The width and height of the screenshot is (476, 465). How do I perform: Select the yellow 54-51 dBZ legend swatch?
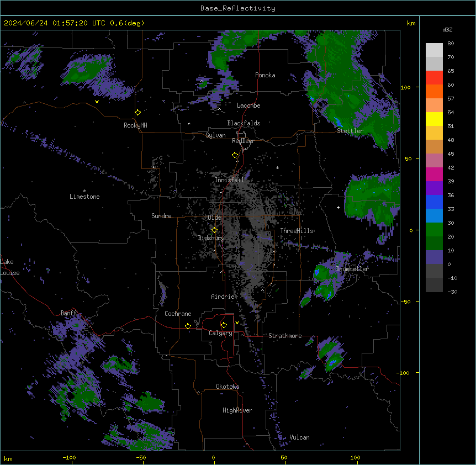pyautogui.click(x=434, y=119)
